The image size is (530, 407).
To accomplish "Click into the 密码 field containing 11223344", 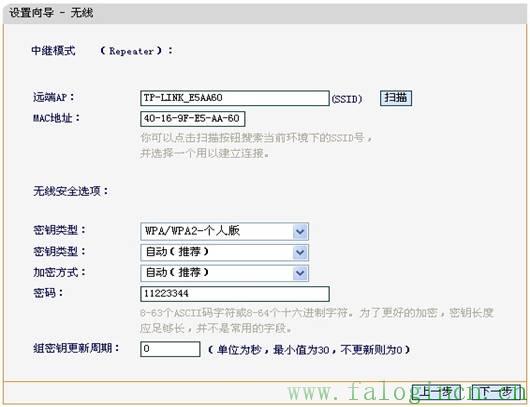I will 235,294.
